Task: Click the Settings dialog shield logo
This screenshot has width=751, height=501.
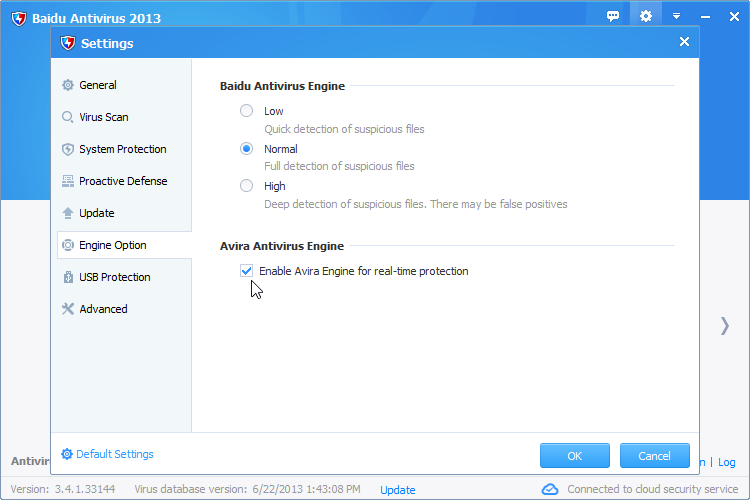Action: (68, 43)
